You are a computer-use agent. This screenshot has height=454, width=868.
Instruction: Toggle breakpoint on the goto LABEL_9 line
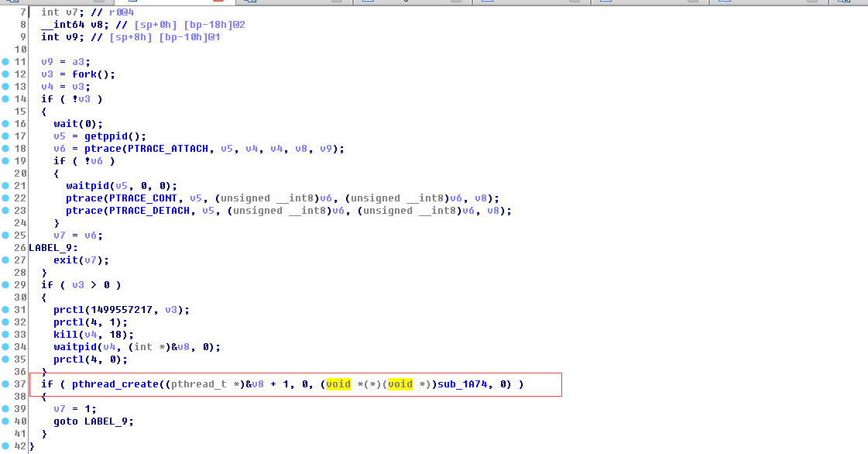coord(6,421)
